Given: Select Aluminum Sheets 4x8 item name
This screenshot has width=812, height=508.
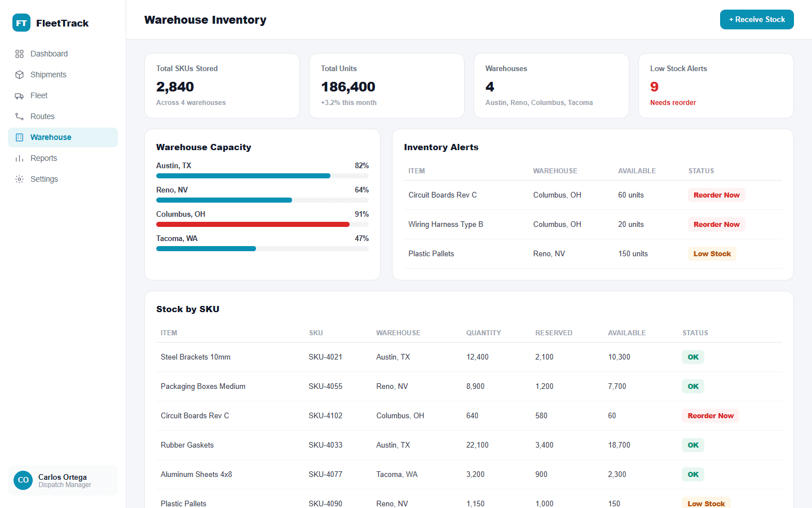Looking at the screenshot, I should [x=196, y=474].
